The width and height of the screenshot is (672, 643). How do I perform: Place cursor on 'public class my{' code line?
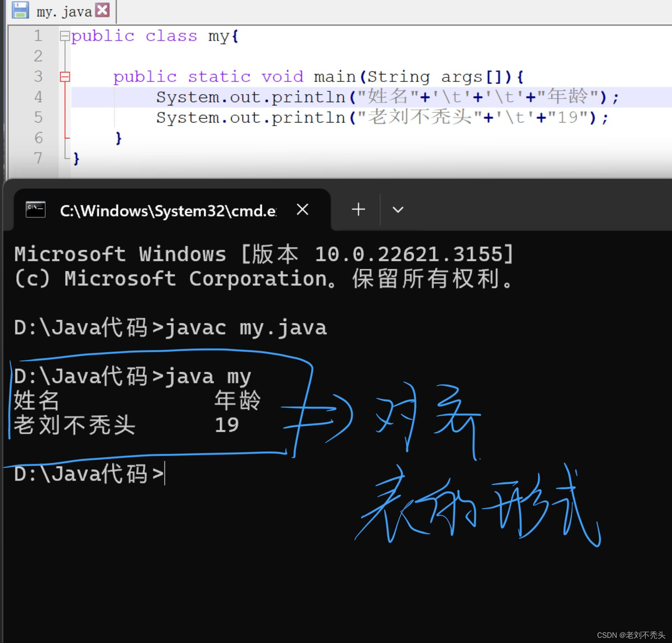tap(155, 36)
